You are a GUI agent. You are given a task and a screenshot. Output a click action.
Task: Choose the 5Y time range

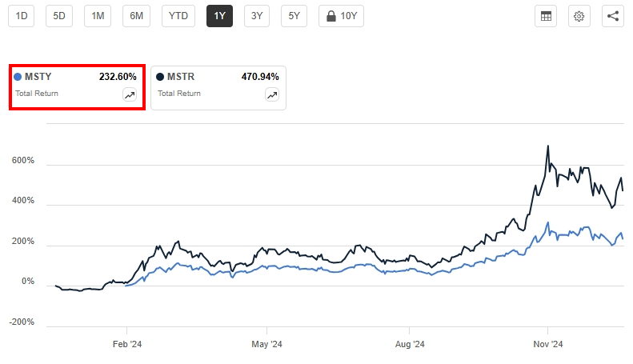294,16
